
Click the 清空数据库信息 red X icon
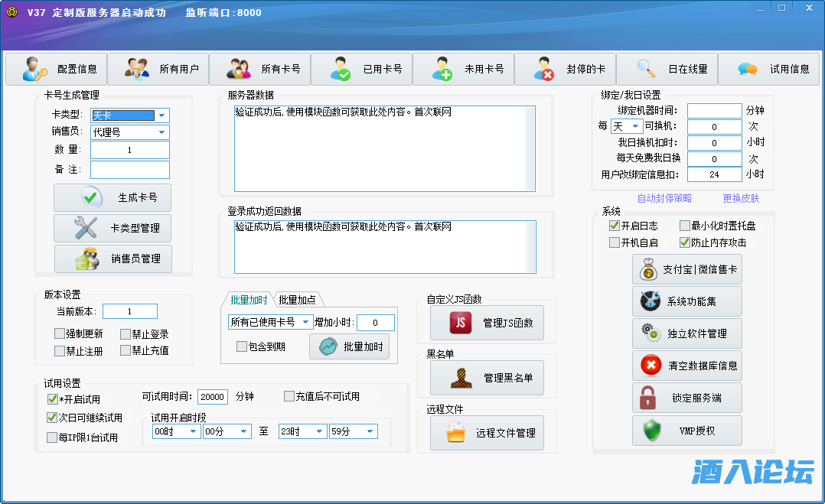[650, 366]
